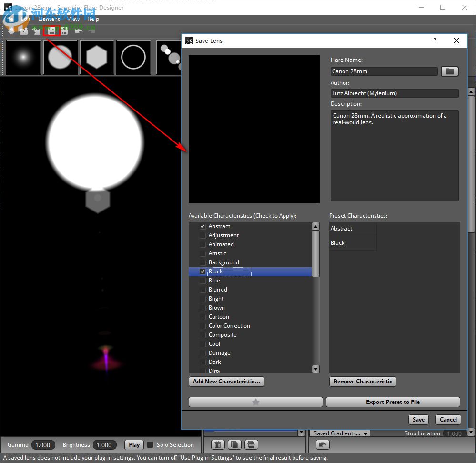Click the Gamma value field

pos(43,445)
